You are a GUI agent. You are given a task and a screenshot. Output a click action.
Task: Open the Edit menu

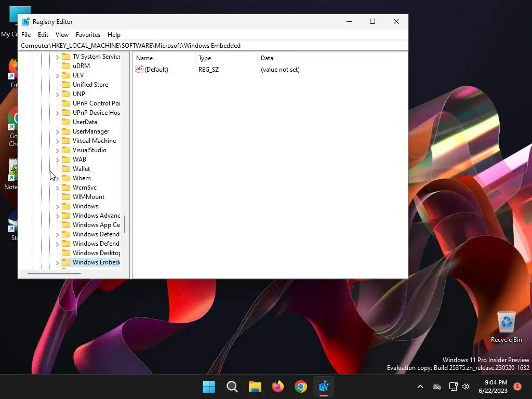point(43,35)
